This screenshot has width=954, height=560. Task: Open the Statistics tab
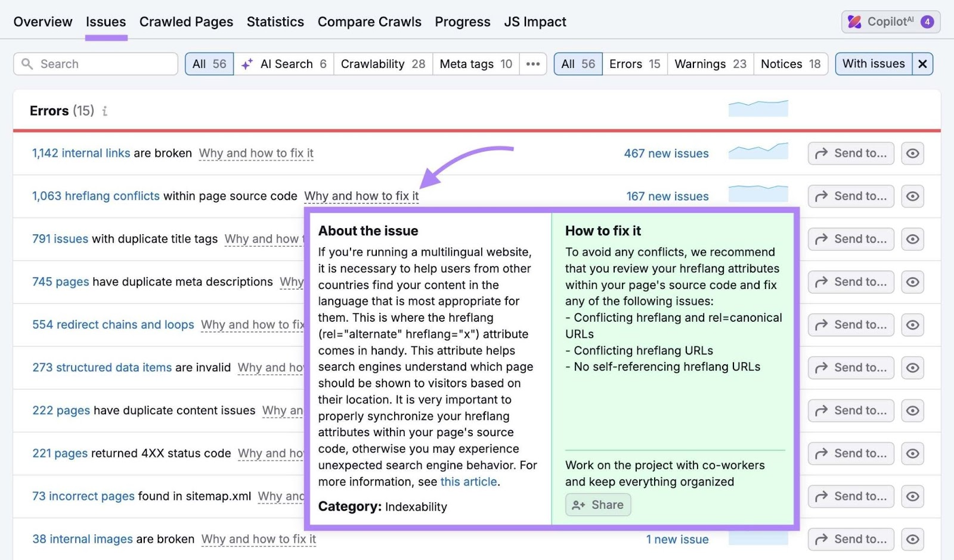coord(275,21)
